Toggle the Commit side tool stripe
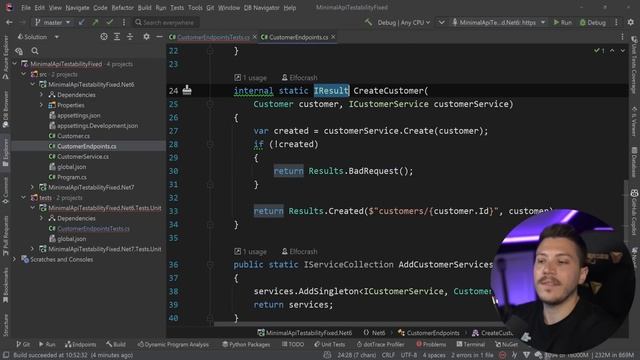640x360 pixels. pyautogui.click(x=5, y=191)
